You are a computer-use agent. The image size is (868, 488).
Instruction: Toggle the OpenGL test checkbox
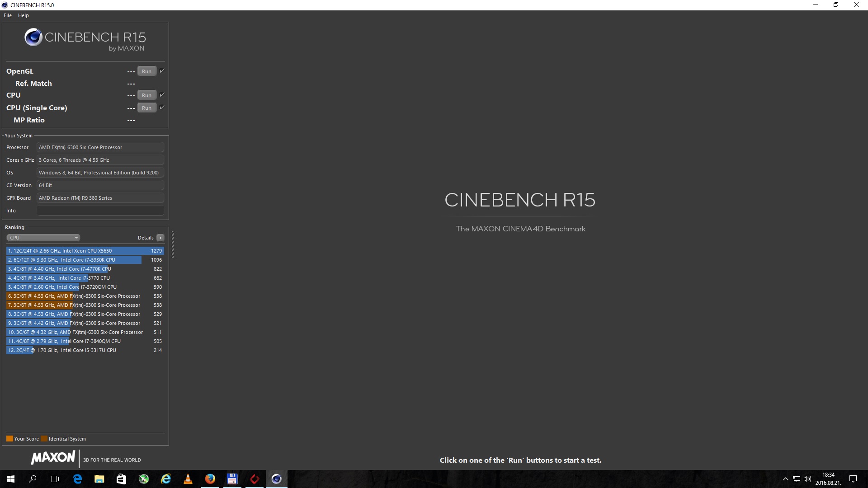pos(162,71)
